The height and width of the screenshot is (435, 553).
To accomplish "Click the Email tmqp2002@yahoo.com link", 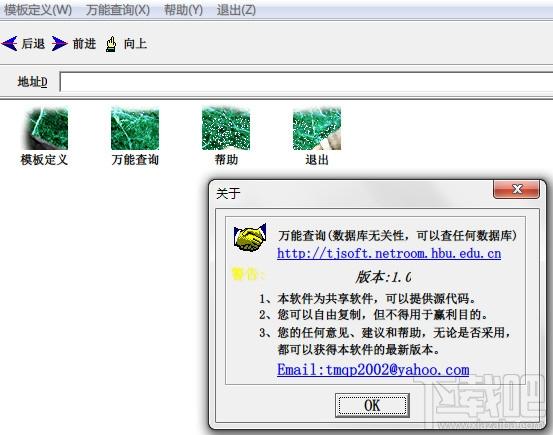I will pos(373,370).
